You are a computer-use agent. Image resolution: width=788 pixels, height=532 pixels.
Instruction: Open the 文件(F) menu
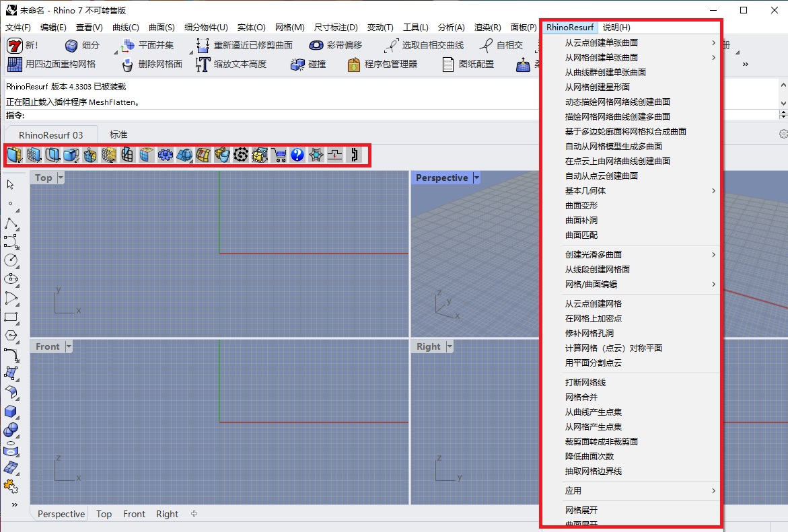tap(18, 27)
